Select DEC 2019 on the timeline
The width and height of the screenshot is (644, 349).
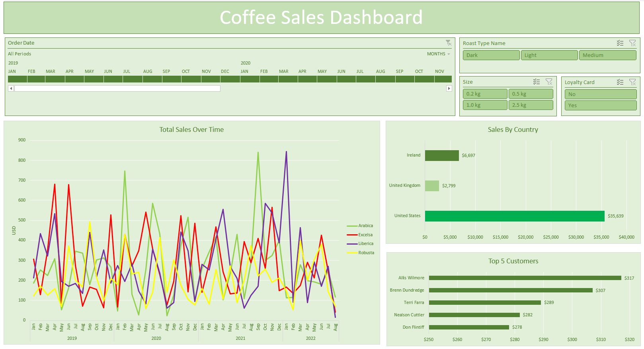coord(230,79)
